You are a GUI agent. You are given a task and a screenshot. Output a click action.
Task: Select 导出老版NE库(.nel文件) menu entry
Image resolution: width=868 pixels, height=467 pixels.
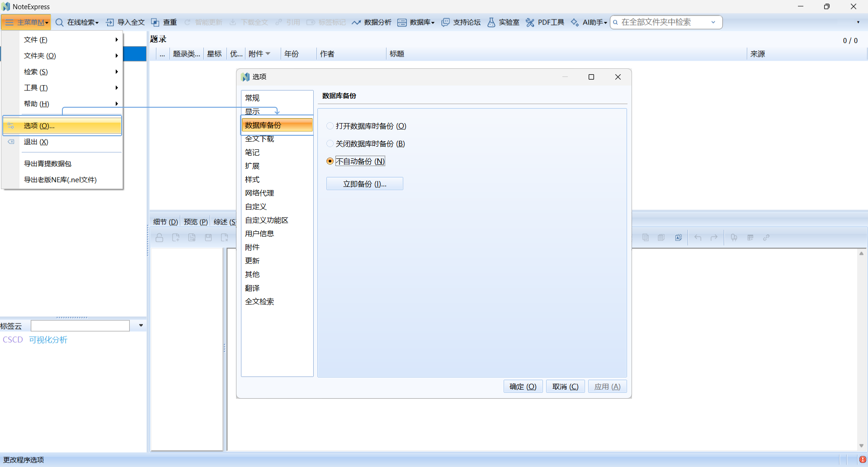click(x=62, y=180)
